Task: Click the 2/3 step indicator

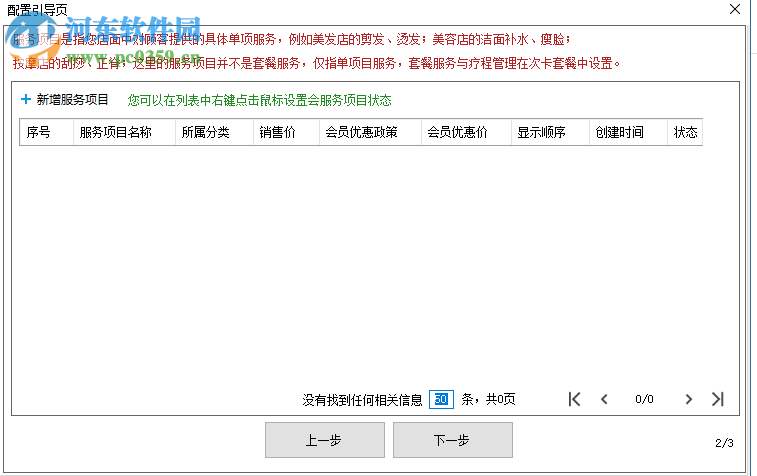Action: point(724,443)
